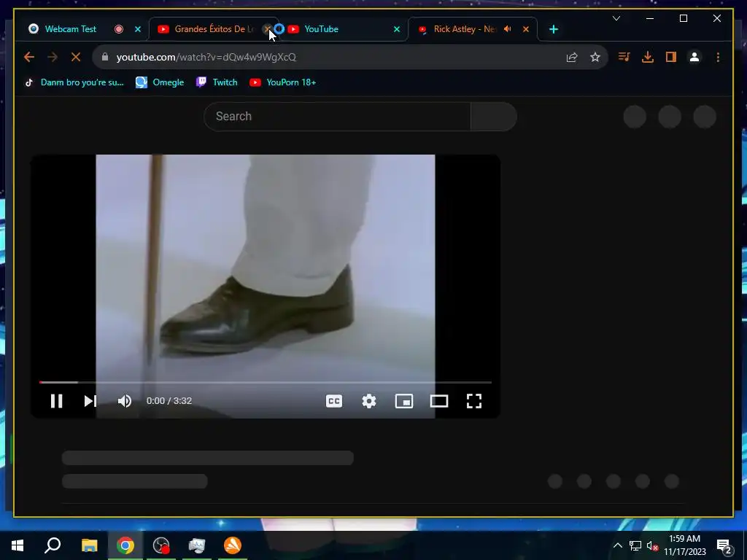747x560 pixels.
Task: View site information lock icon
Action: pyautogui.click(x=105, y=57)
